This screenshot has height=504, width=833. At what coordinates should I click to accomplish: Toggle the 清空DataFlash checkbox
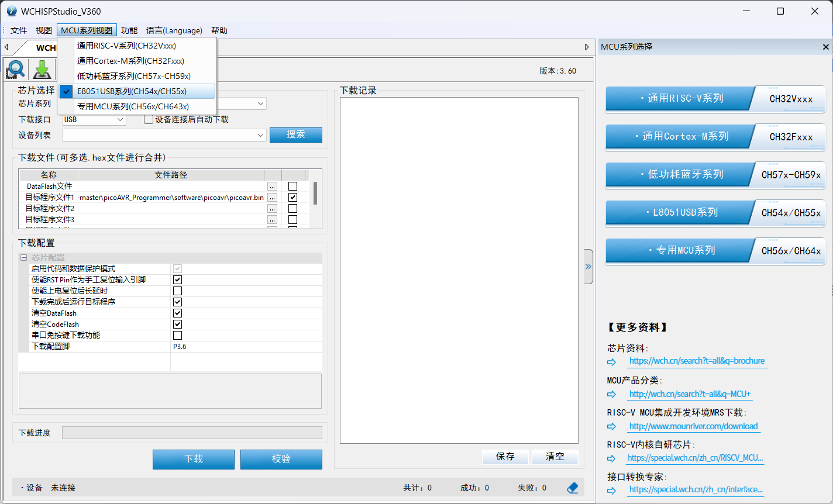(177, 313)
